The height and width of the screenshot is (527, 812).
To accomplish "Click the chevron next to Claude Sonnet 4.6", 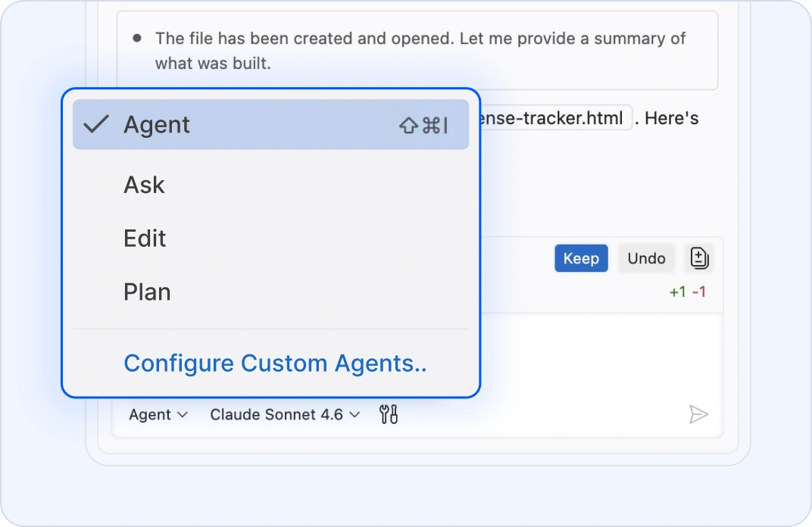I will (354, 415).
